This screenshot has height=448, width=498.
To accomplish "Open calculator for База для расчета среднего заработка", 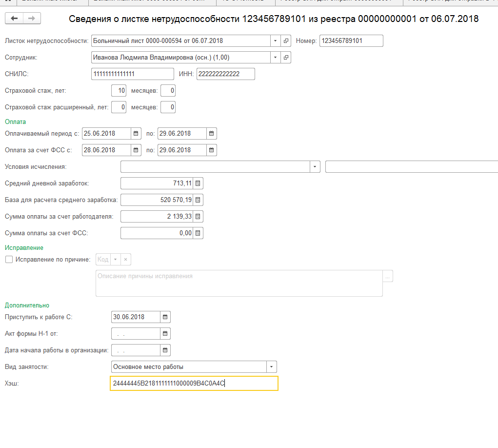I will (198, 200).
